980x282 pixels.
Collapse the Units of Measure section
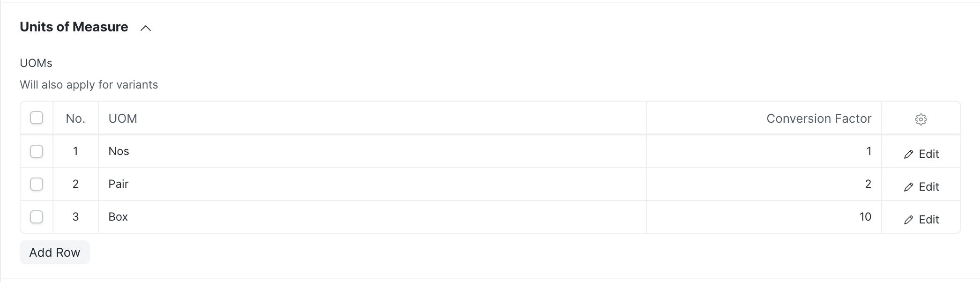point(146,28)
